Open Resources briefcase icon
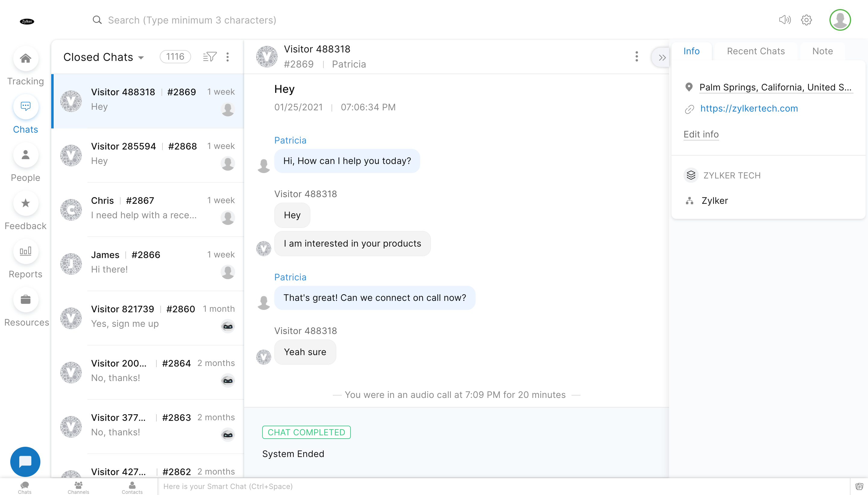Screen dimensions: 868x495 26,300
